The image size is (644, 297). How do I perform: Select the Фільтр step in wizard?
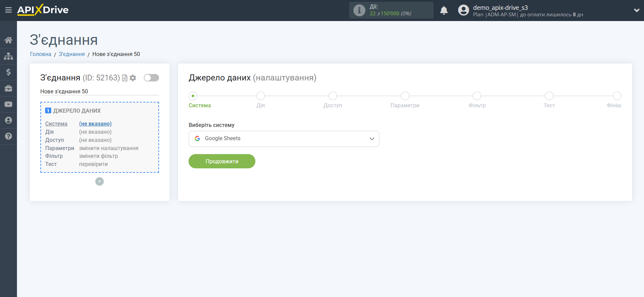pos(477,96)
